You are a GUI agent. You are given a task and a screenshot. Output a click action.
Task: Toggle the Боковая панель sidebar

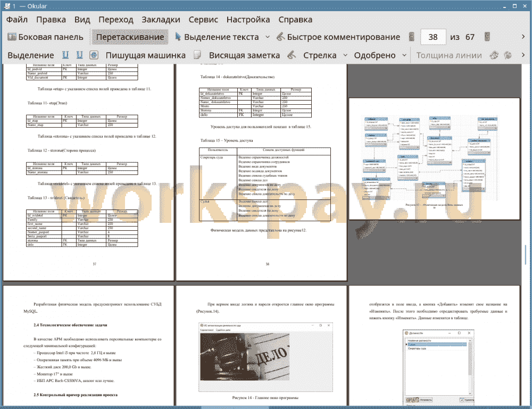pos(45,37)
